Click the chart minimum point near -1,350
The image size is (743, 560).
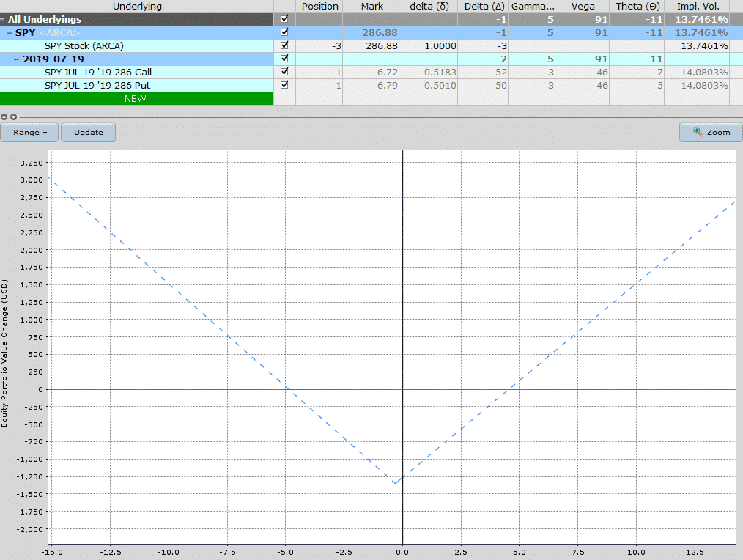395,483
